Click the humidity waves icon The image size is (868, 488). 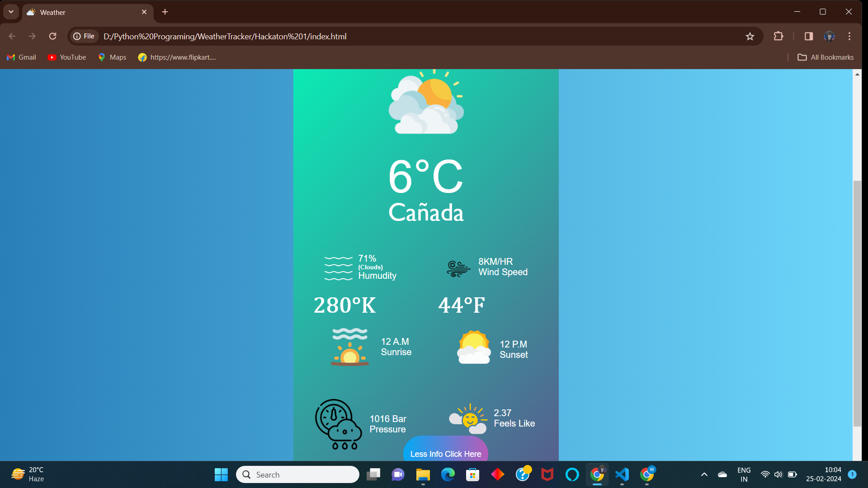pos(338,268)
